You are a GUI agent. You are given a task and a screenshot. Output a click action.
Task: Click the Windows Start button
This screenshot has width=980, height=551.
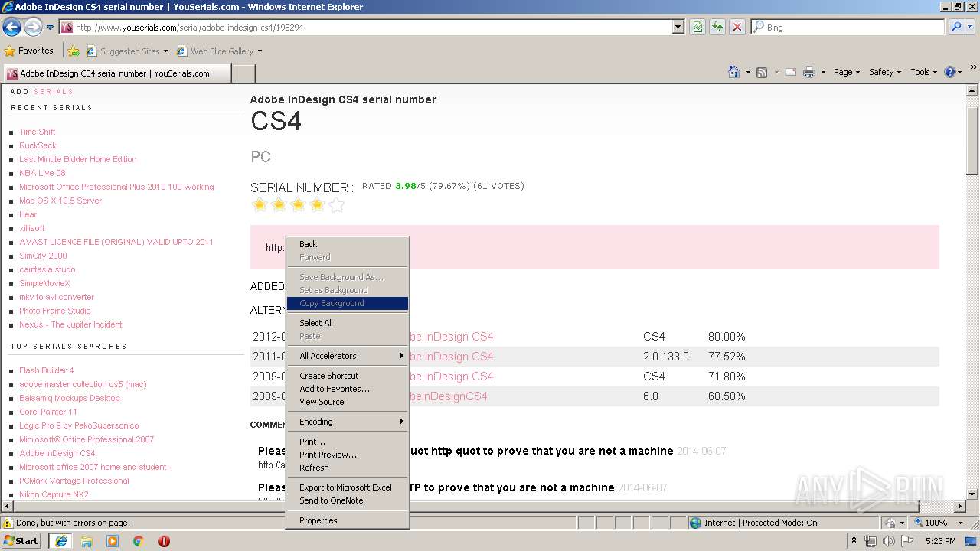pos(21,540)
